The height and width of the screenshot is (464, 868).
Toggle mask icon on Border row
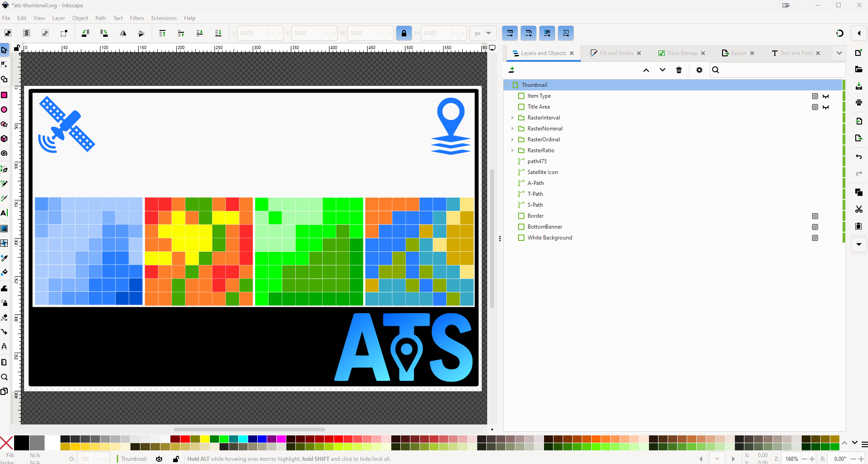[815, 216]
